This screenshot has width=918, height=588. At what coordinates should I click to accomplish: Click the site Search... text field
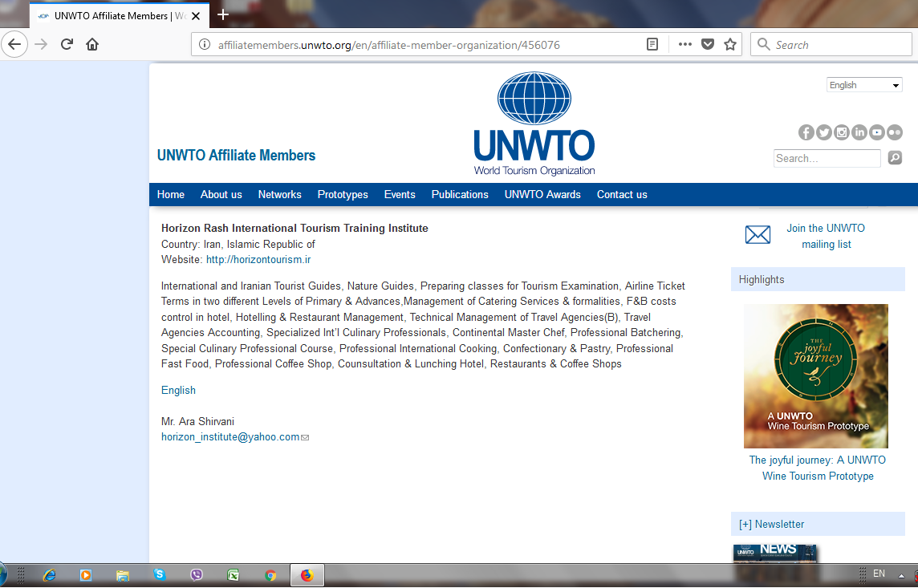827,158
